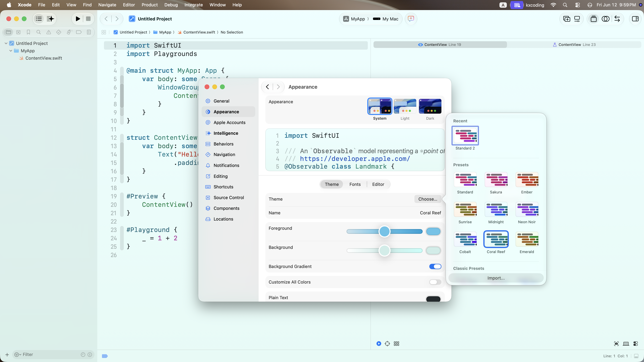644x362 pixels.
Task: Toggle the inspector panel in toolbar
Action: click(x=635, y=19)
